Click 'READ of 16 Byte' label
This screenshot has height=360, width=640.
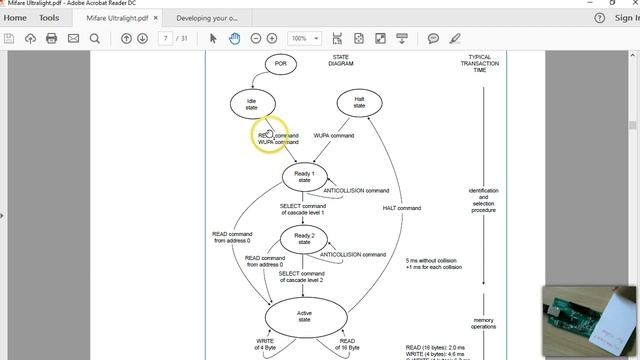[347, 344]
